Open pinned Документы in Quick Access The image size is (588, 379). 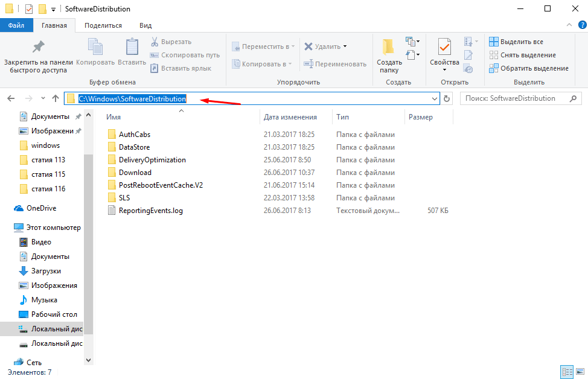pos(50,116)
